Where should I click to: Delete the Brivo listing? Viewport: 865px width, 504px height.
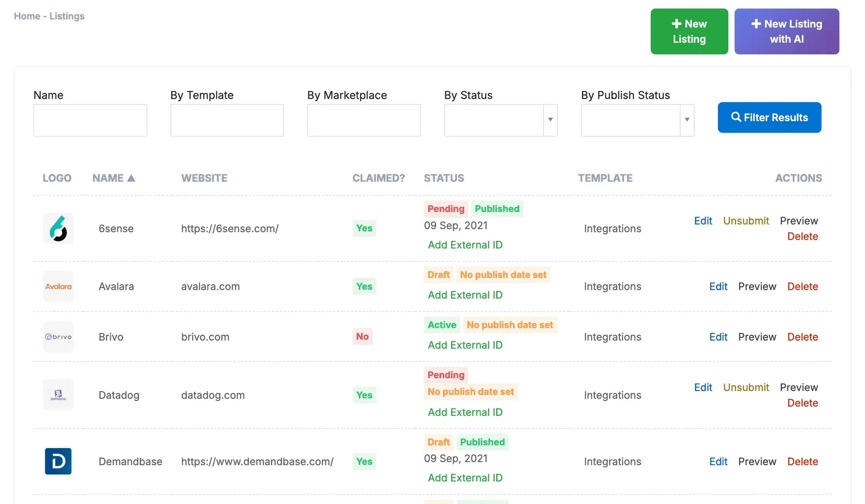(802, 337)
